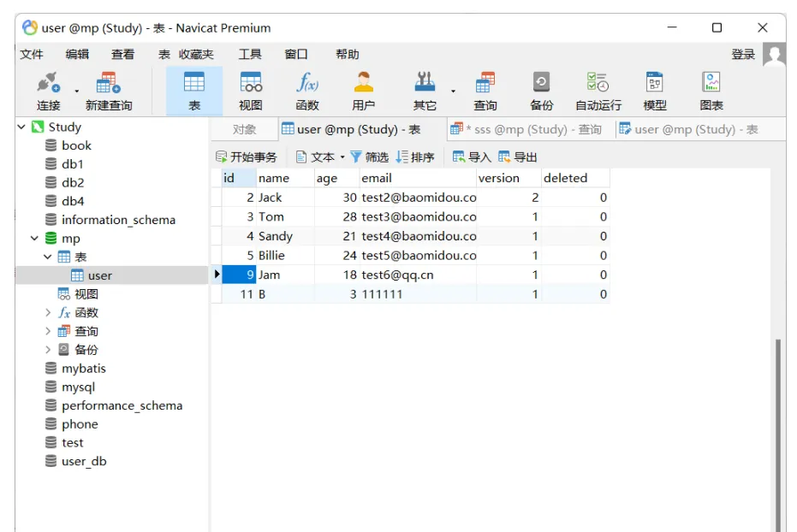Click the id column header
The width and height of the screenshot is (797, 532).
[x=239, y=178]
